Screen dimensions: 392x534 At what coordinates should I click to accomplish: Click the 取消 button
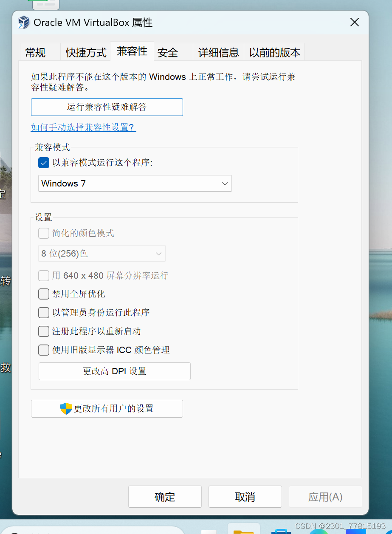pyautogui.click(x=245, y=497)
